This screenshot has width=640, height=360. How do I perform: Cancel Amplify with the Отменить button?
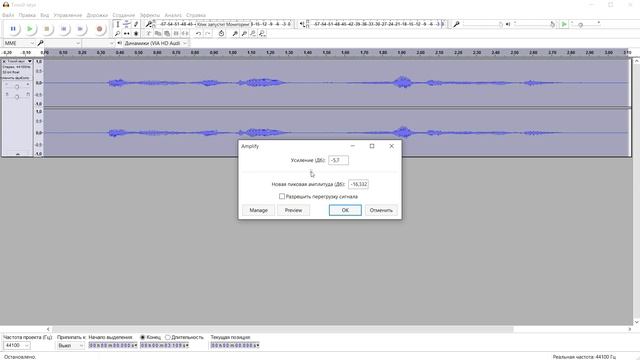pyautogui.click(x=381, y=210)
